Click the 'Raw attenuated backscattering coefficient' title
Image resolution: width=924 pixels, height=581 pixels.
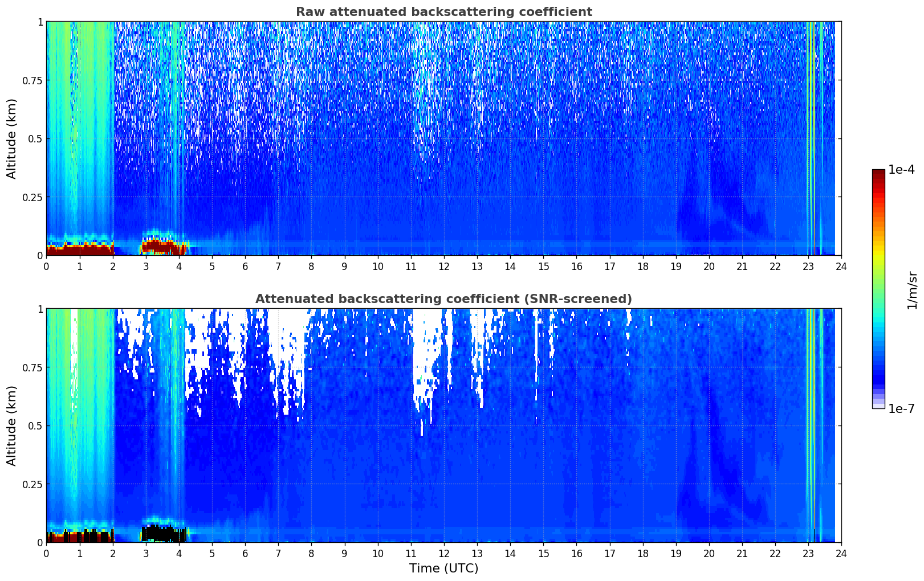pyautogui.click(x=443, y=12)
